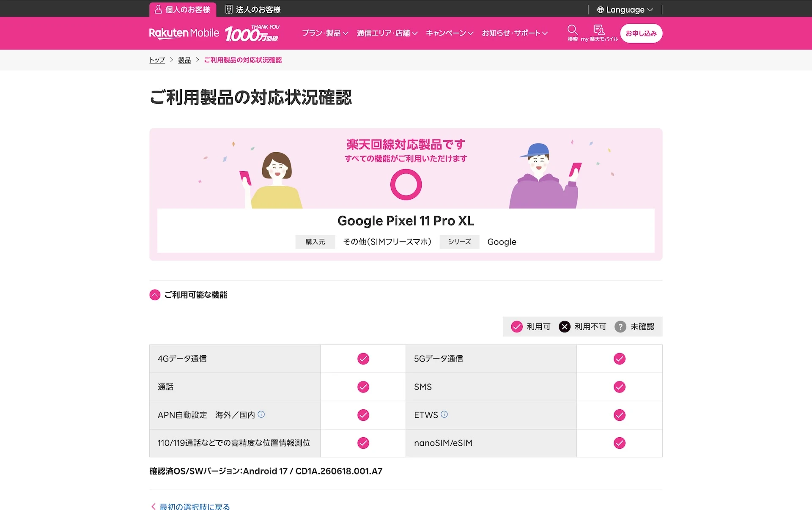Click the 利用可 legend check icon

pos(517,326)
